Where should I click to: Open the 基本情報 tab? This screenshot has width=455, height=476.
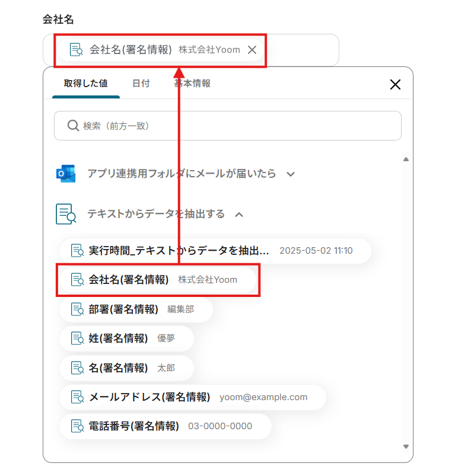(192, 83)
